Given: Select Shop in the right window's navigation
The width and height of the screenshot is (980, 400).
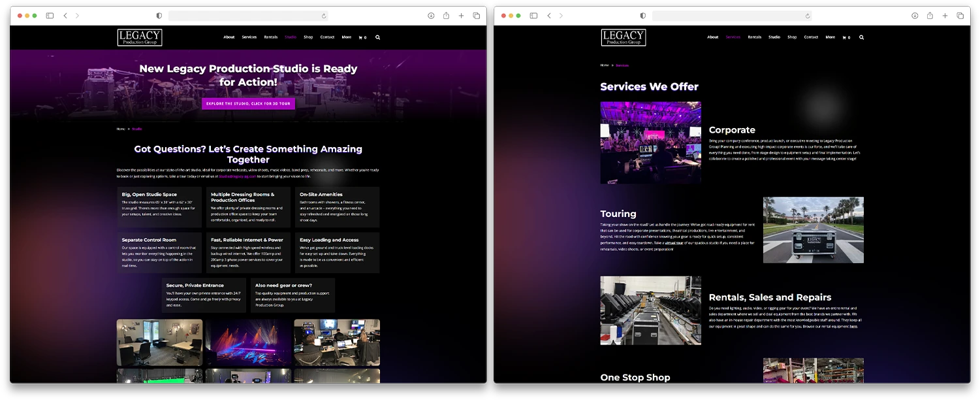Looking at the screenshot, I should click(x=792, y=37).
